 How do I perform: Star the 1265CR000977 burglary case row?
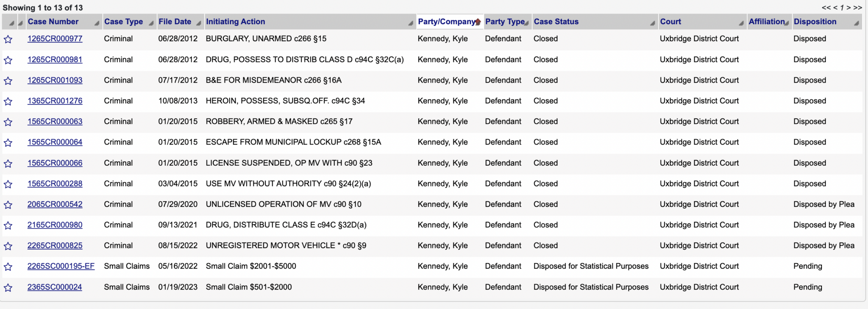coord(8,39)
